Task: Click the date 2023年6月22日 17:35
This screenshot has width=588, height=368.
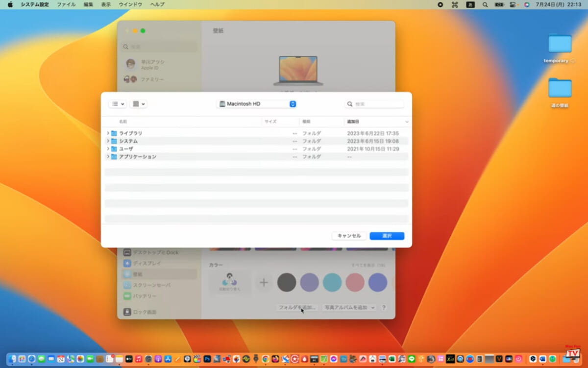Action: (373, 133)
